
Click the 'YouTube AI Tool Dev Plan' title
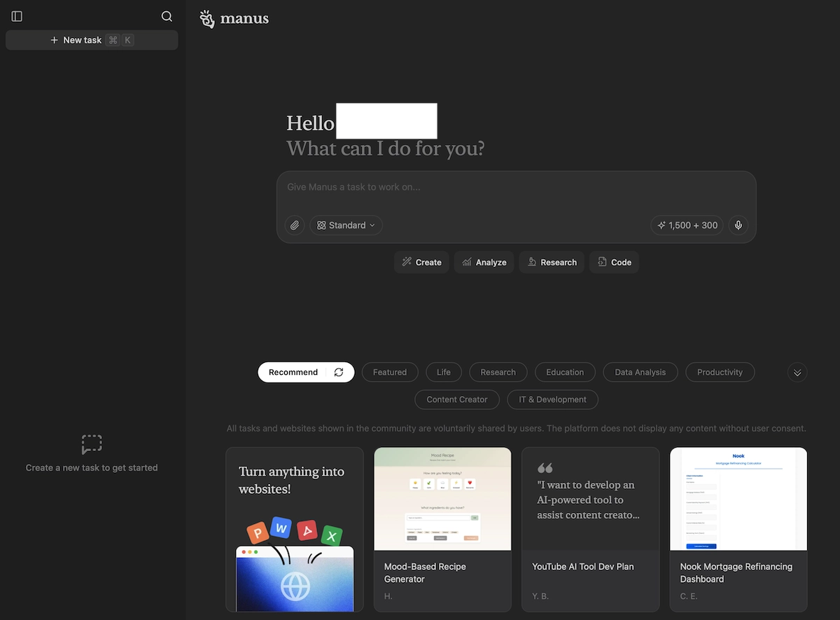pyautogui.click(x=583, y=567)
